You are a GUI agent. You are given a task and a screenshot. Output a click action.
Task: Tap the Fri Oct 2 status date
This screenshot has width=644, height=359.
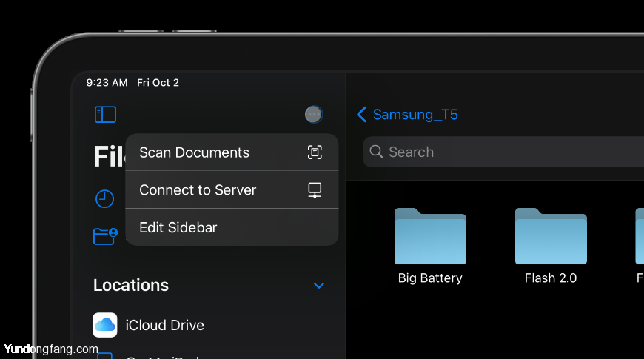[x=158, y=83]
